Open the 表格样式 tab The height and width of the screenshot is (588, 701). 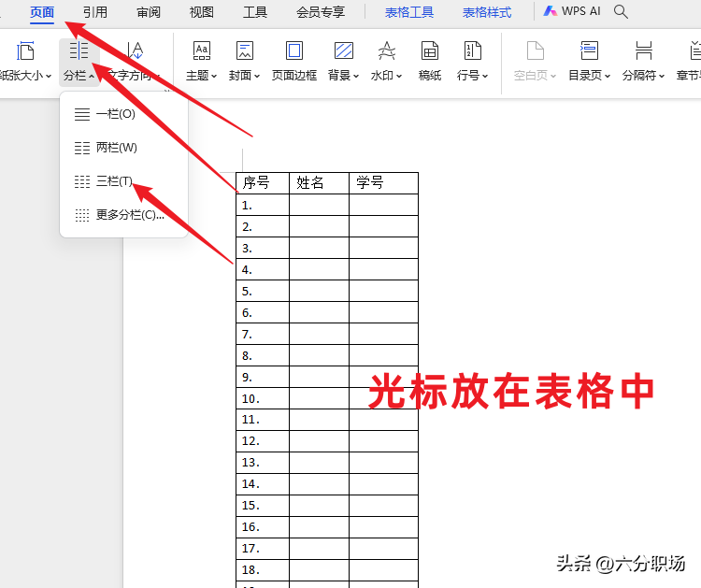tap(487, 12)
